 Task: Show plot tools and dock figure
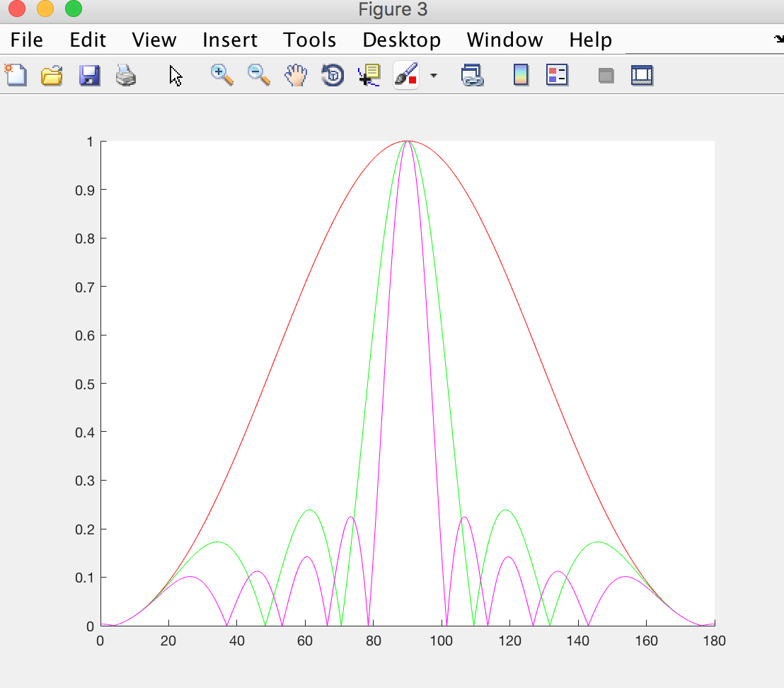(x=642, y=74)
